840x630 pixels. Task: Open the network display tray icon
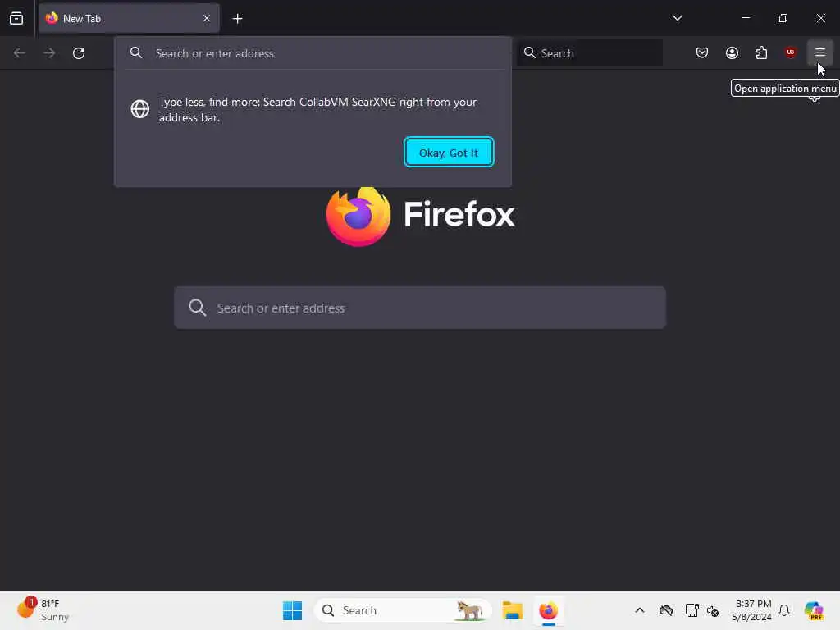pyautogui.click(x=692, y=610)
